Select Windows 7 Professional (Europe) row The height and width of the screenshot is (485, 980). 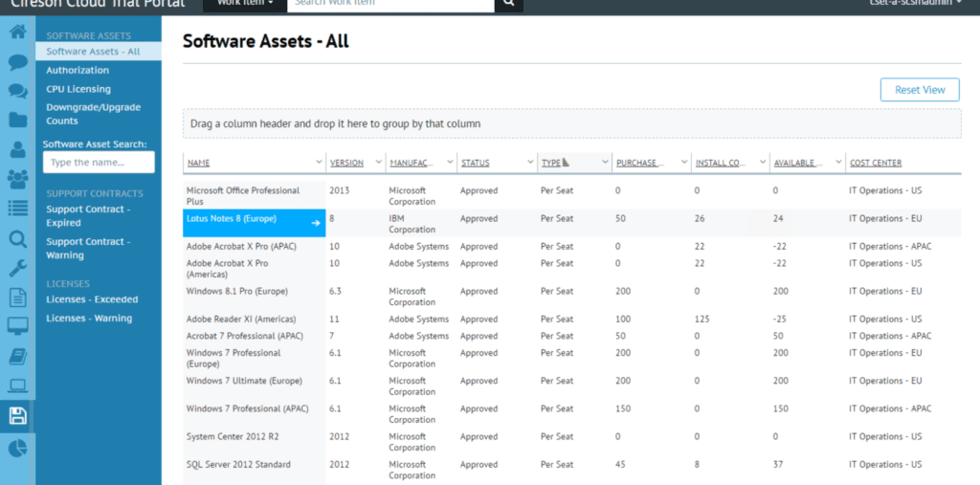click(x=572, y=358)
